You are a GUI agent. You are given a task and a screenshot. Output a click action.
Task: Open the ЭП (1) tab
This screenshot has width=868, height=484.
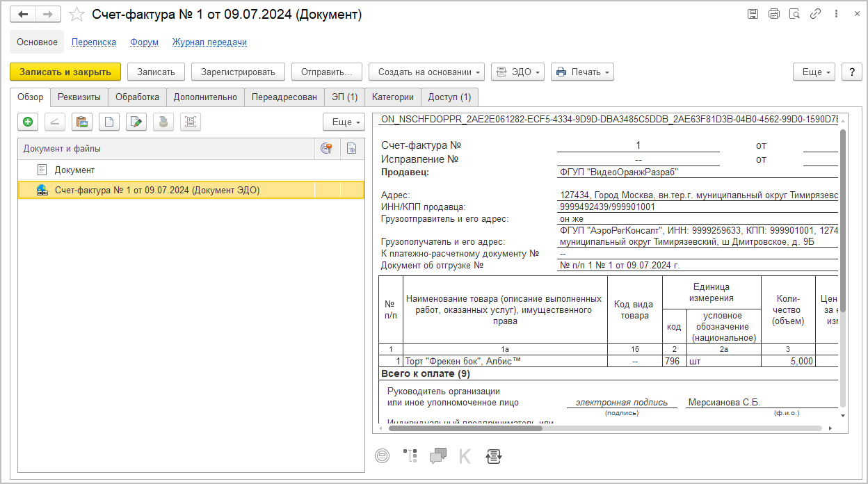click(x=344, y=97)
